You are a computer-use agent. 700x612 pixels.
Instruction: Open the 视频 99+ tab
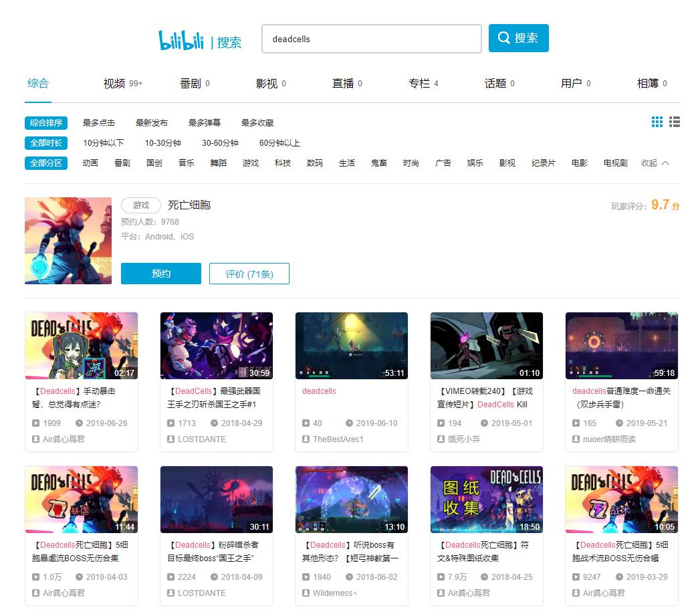point(123,84)
